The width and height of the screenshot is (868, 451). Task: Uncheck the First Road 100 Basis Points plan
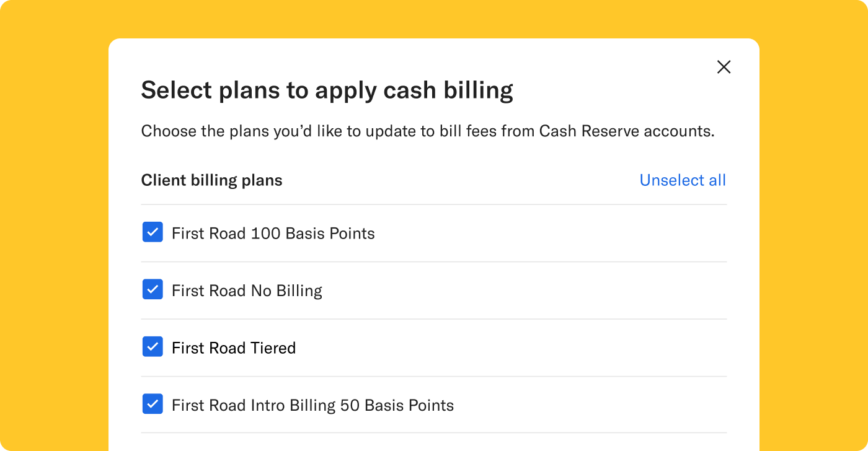[153, 232]
